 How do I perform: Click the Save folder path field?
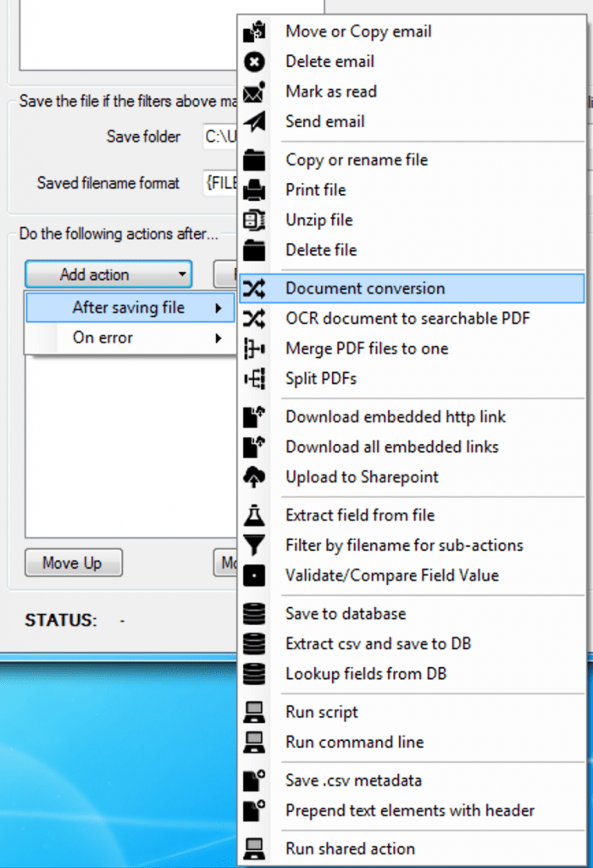(x=219, y=136)
